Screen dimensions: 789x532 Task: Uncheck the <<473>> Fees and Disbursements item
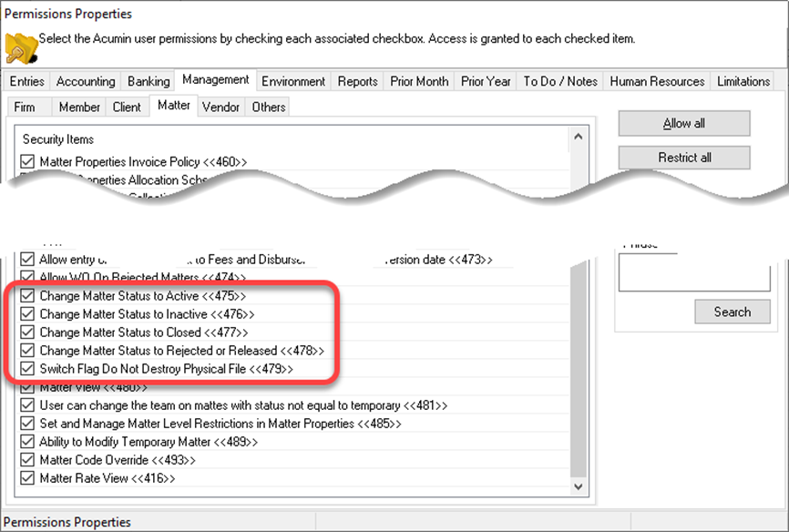click(27, 260)
